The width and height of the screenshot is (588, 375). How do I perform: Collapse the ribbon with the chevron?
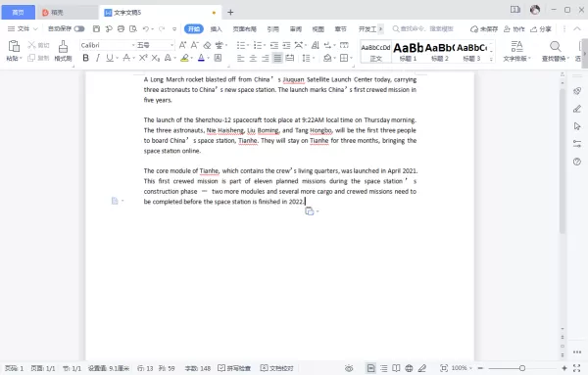[x=577, y=28]
